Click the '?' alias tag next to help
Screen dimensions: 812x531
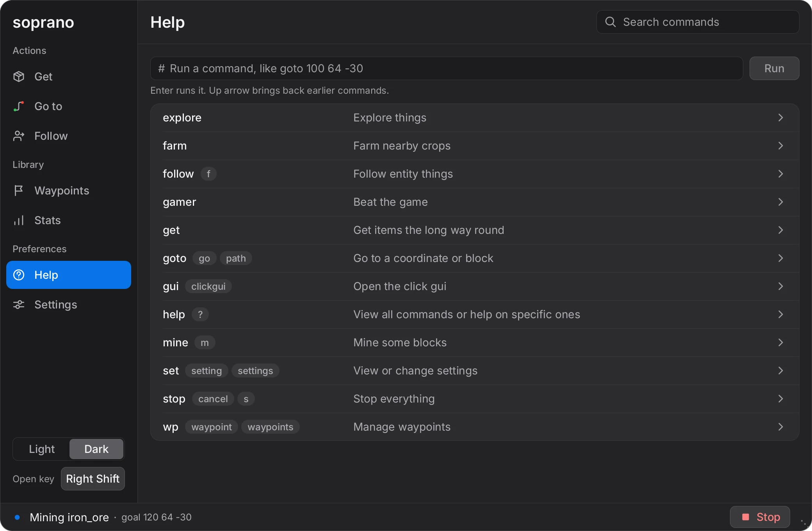(x=200, y=314)
